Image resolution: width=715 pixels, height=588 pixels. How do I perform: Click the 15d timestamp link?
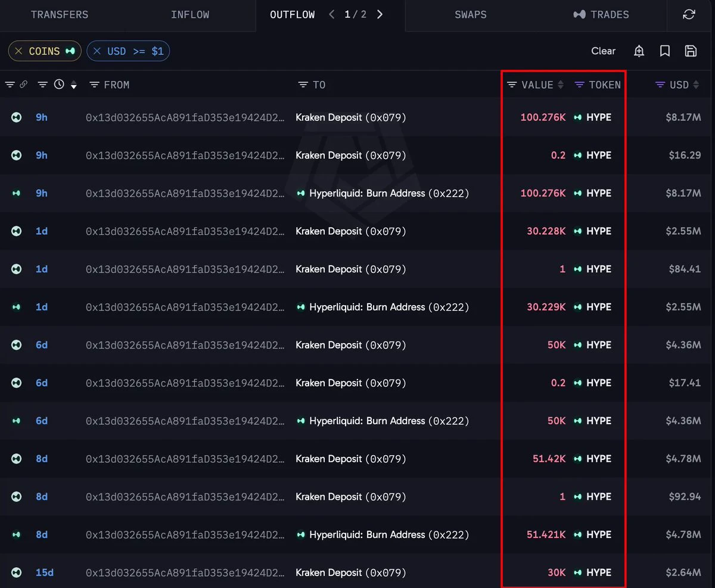click(45, 573)
